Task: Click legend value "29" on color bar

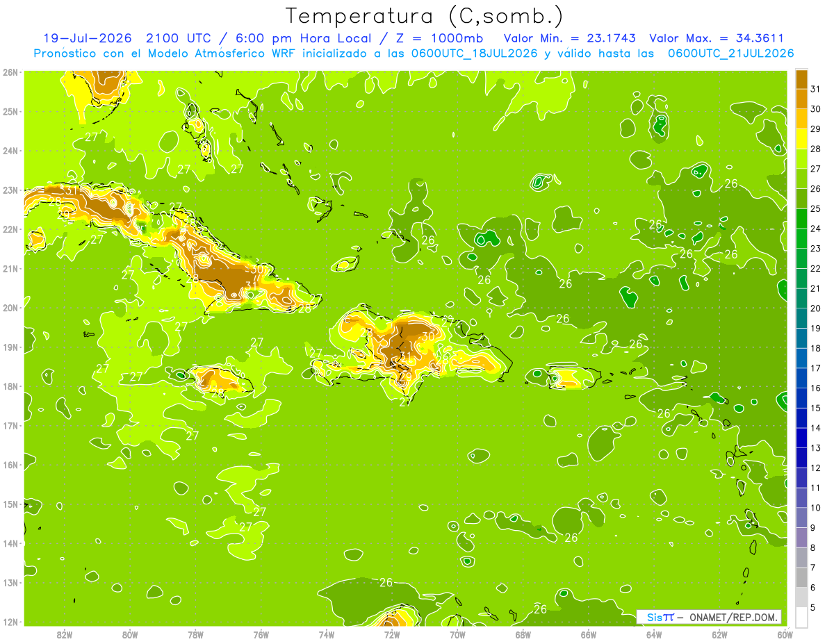Action: coord(815,129)
